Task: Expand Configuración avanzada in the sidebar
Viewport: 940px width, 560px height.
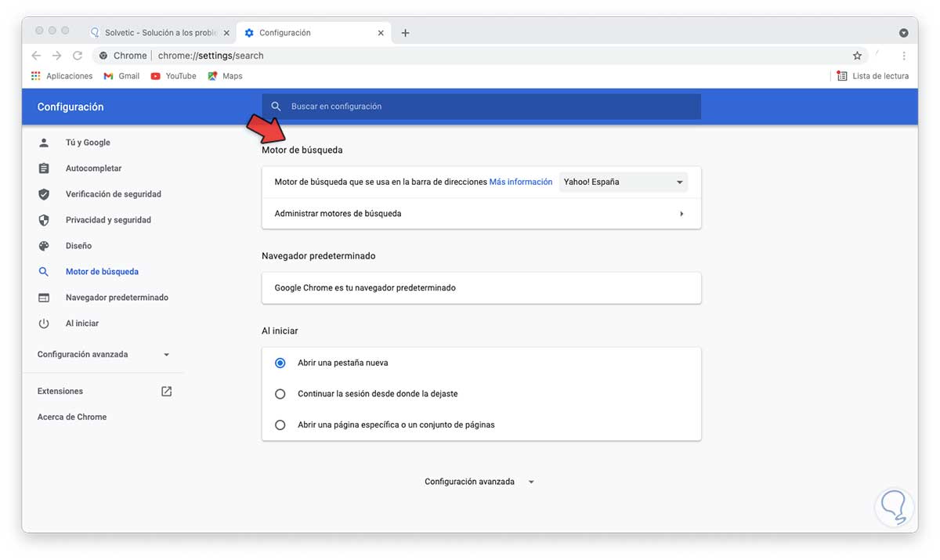Action: pyautogui.click(x=103, y=355)
